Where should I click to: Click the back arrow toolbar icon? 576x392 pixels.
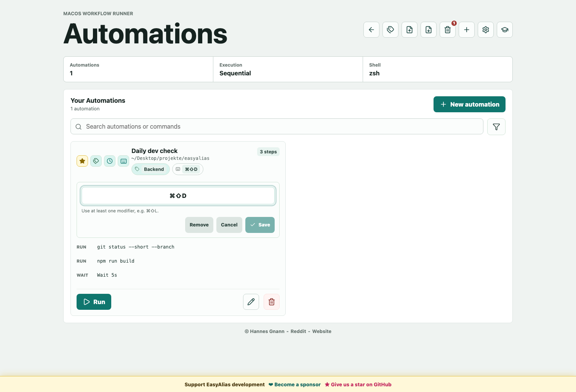371,30
